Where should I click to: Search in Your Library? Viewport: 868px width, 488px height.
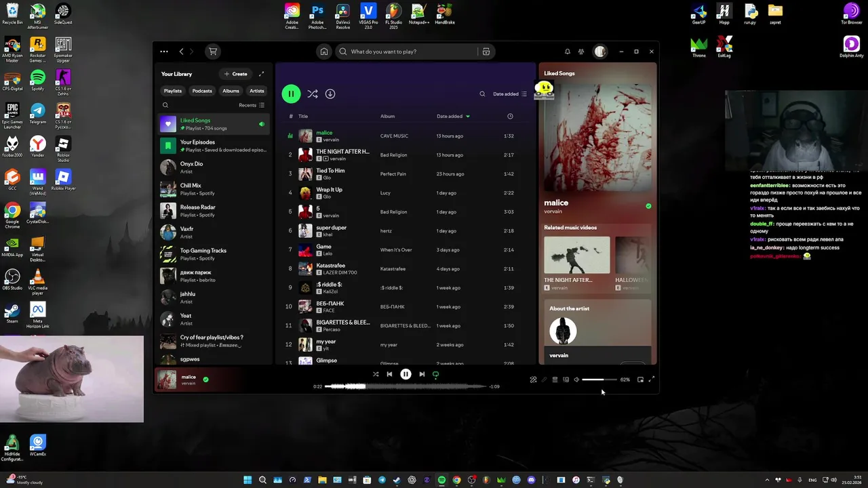point(165,105)
